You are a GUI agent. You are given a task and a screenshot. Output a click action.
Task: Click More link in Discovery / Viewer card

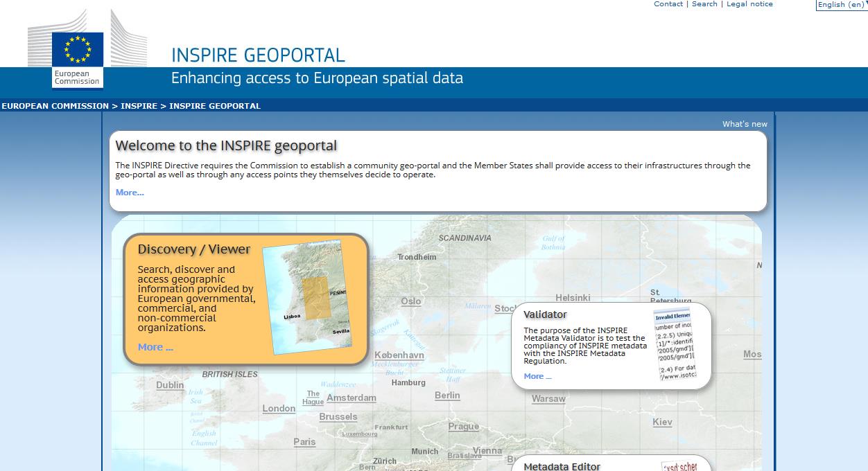pyautogui.click(x=155, y=347)
